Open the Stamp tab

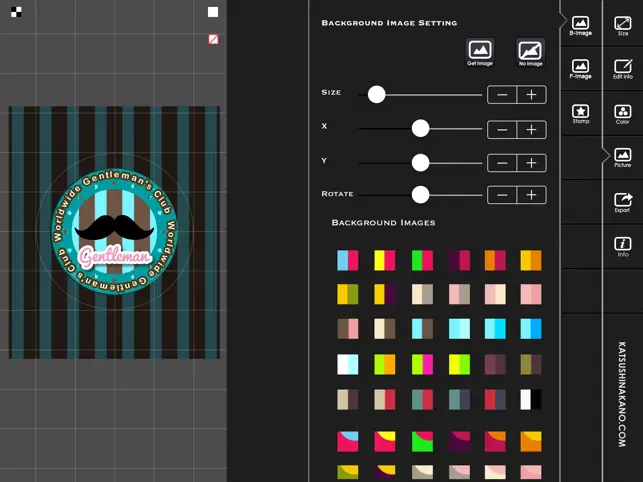(580, 114)
